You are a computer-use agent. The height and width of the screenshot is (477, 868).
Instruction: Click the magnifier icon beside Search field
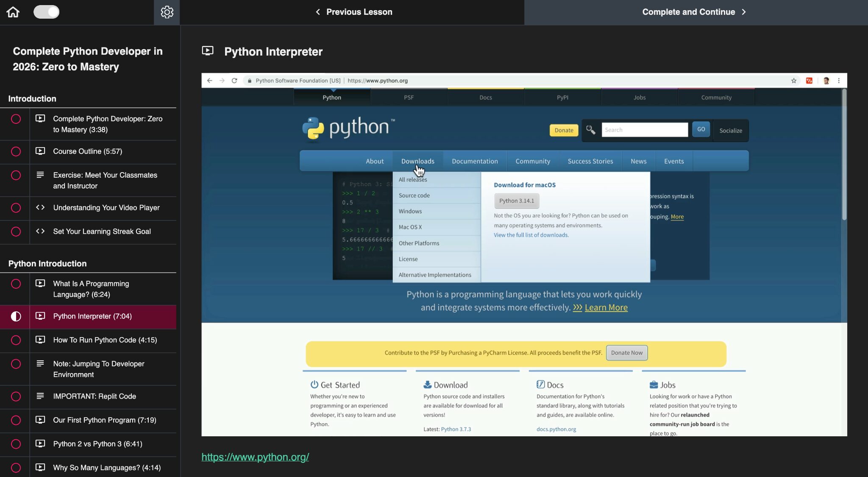590,130
